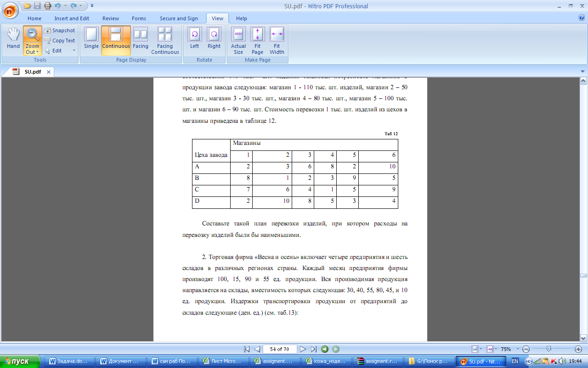Select the Edit tool
Screen dimensions: 588x368
(x=54, y=51)
